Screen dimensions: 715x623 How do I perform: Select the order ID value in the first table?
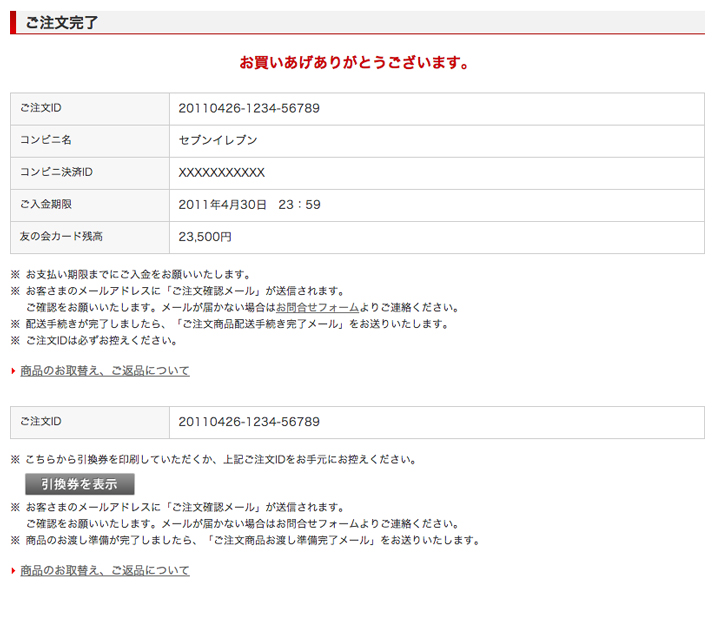[249, 109]
